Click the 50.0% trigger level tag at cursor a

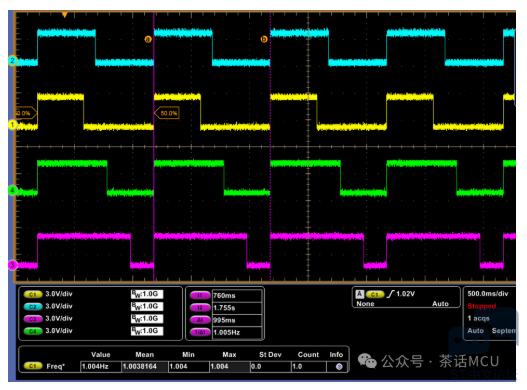pyautogui.click(x=167, y=113)
